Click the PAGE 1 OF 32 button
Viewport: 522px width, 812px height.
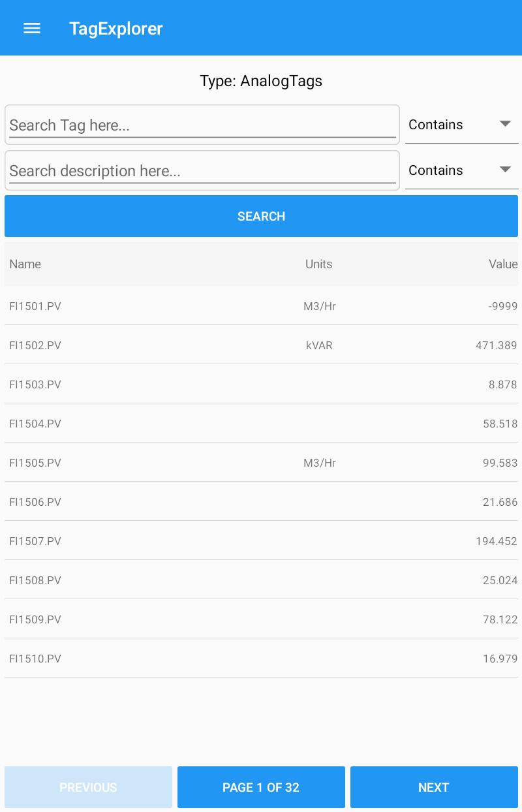(x=261, y=787)
